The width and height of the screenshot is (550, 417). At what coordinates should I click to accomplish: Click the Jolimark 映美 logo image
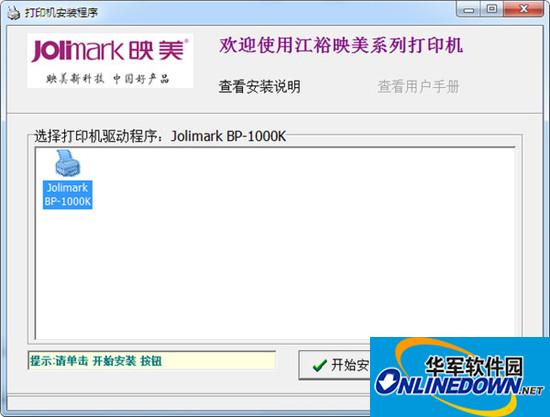[110, 61]
